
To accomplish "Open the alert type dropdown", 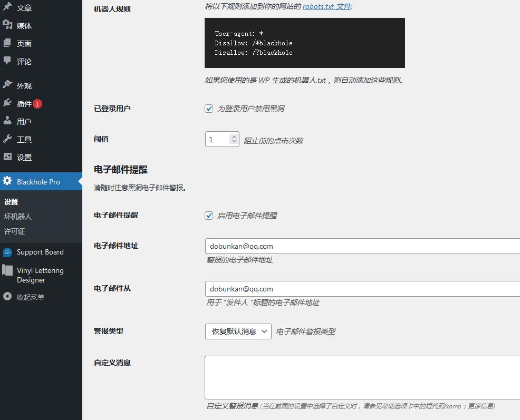I will click(238, 331).
